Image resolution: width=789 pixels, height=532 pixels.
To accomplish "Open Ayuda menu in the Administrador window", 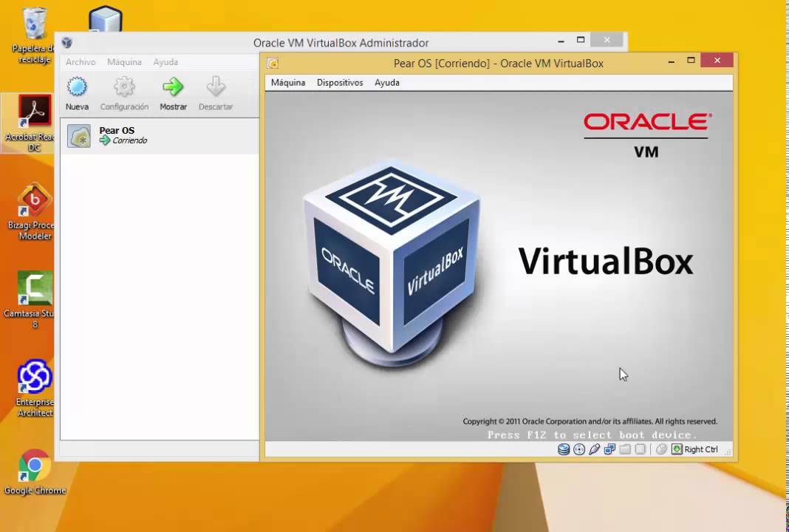I will tap(165, 62).
